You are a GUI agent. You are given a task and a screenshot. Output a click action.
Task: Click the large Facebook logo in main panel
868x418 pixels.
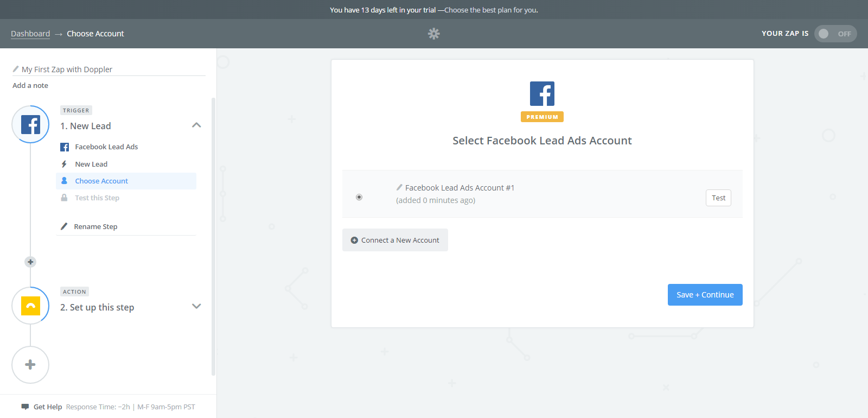pos(542,93)
